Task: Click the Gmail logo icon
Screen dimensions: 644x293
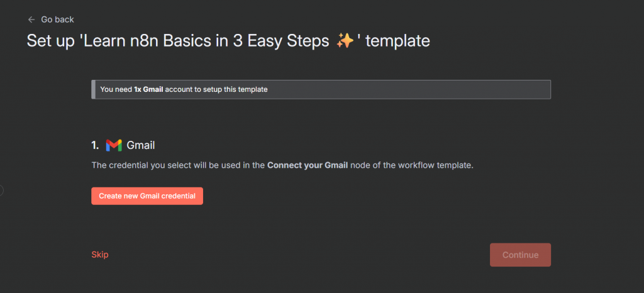Action: [113, 145]
